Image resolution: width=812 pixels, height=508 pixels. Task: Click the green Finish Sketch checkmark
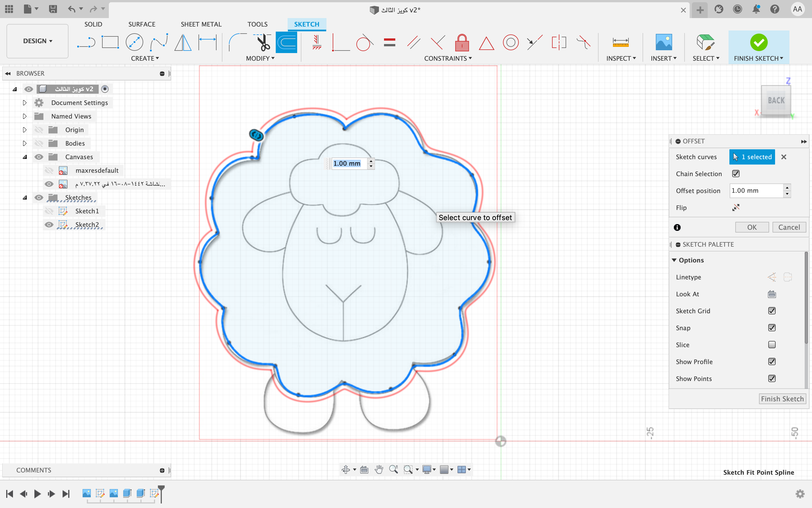coord(758,43)
